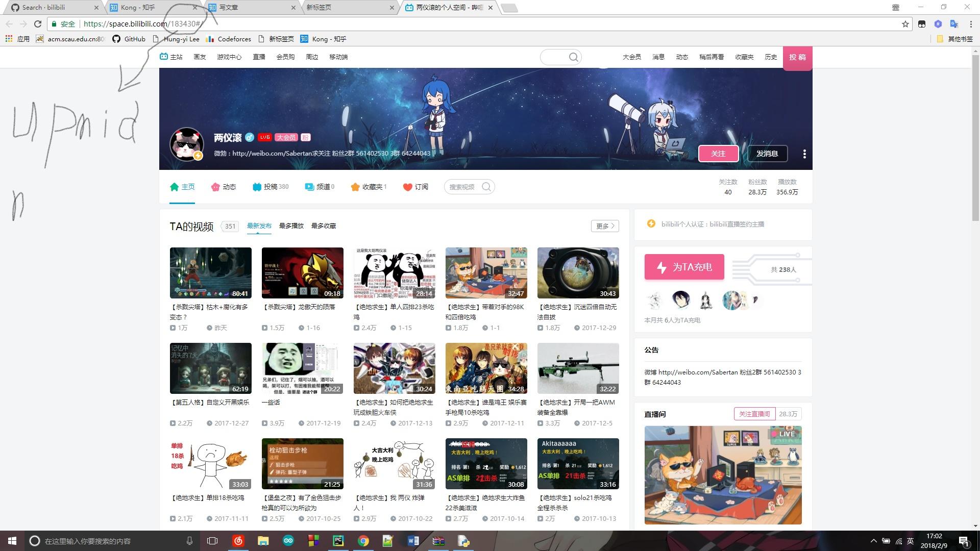
Task: Open the 一些话 video title
Action: [271, 403]
